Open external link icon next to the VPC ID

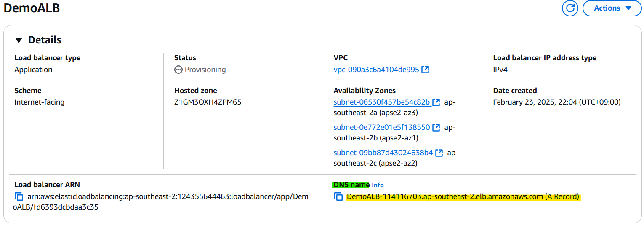coord(425,70)
